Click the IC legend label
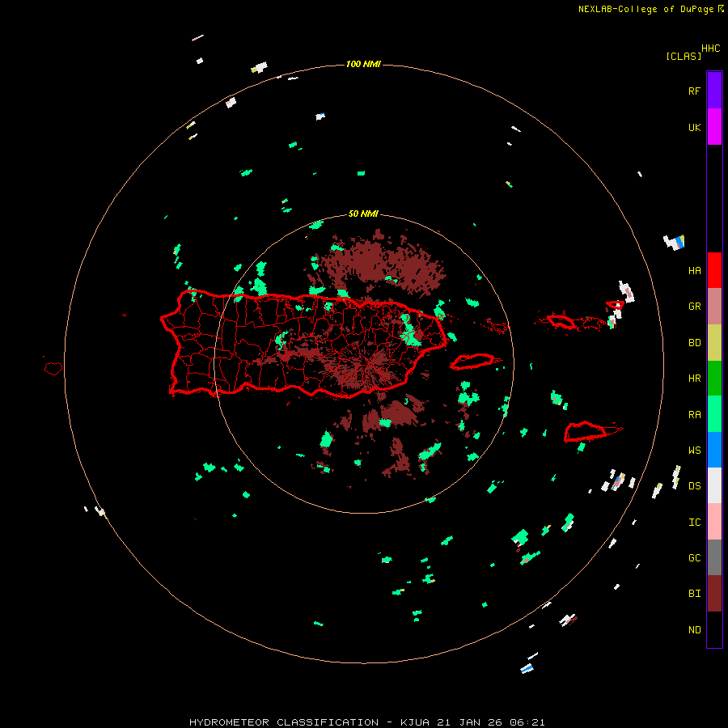Image resolution: width=728 pixels, height=728 pixels. (x=694, y=523)
